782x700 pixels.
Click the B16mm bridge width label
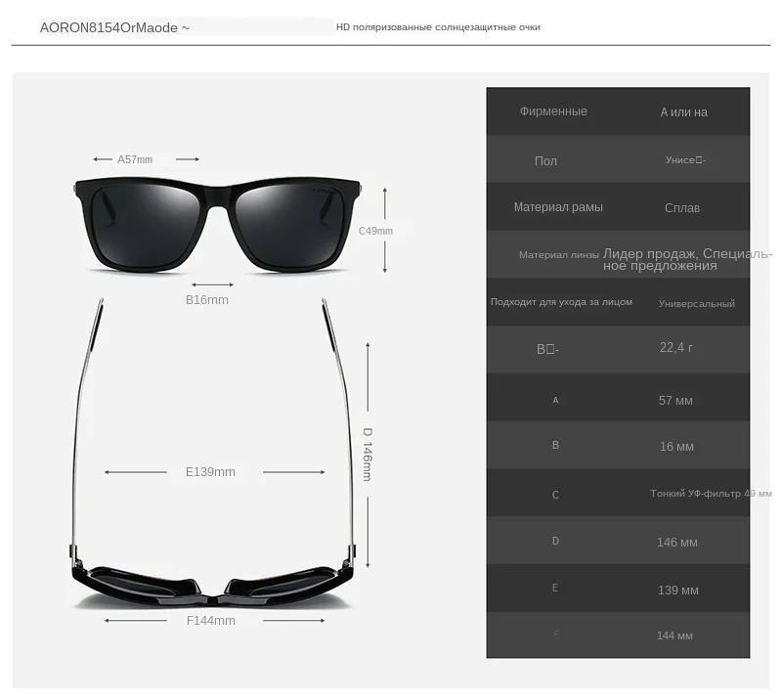point(207,300)
